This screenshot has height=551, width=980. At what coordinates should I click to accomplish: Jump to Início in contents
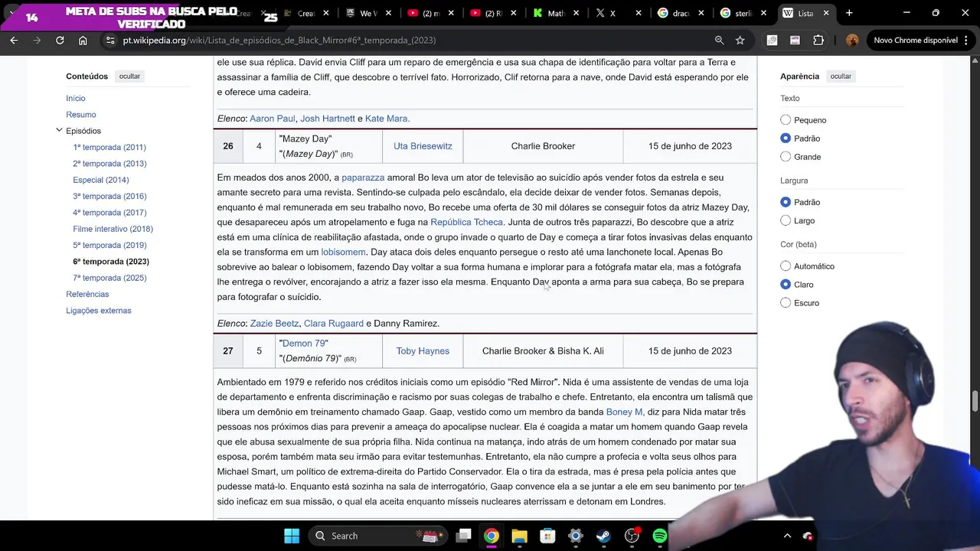tap(76, 98)
